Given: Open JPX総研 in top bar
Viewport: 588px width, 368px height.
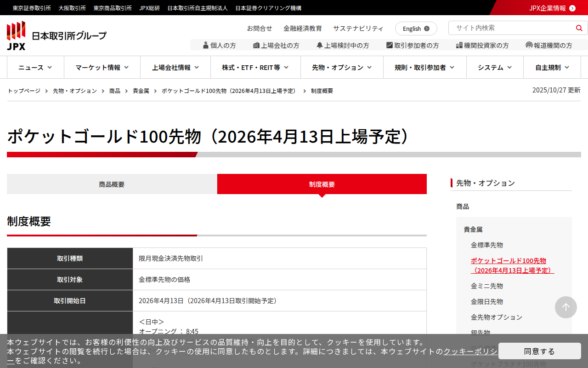Looking at the screenshot, I should 150,8.
